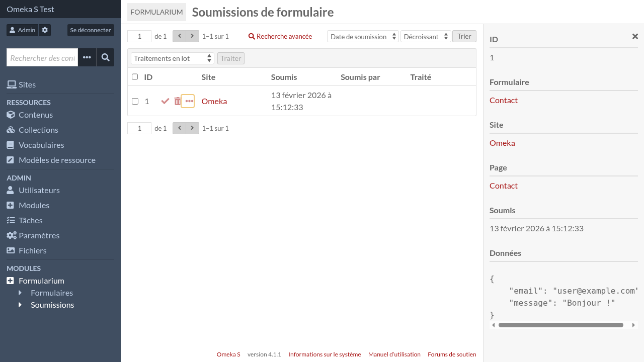Open the Traitements en lot dropdown
This screenshot has height=362, width=644.
[172, 58]
